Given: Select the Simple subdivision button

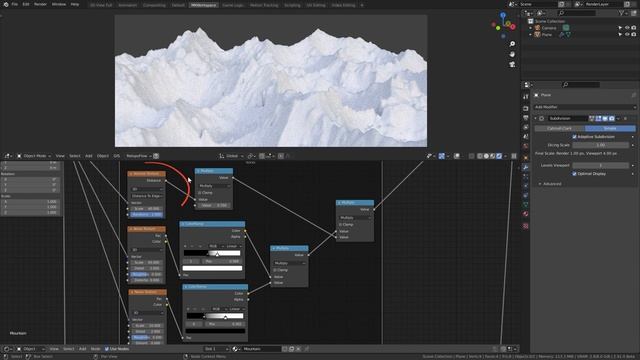Looking at the screenshot, I should click(x=610, y=128).
